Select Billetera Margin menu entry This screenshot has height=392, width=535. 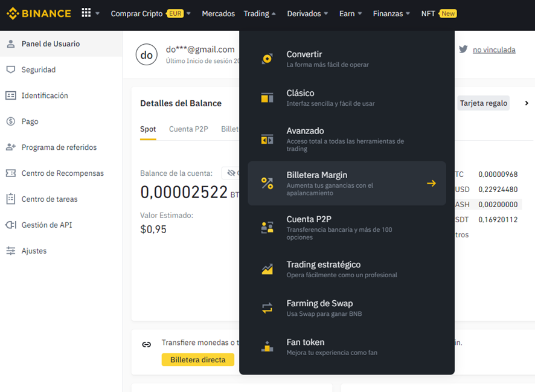tap(347, 183)
